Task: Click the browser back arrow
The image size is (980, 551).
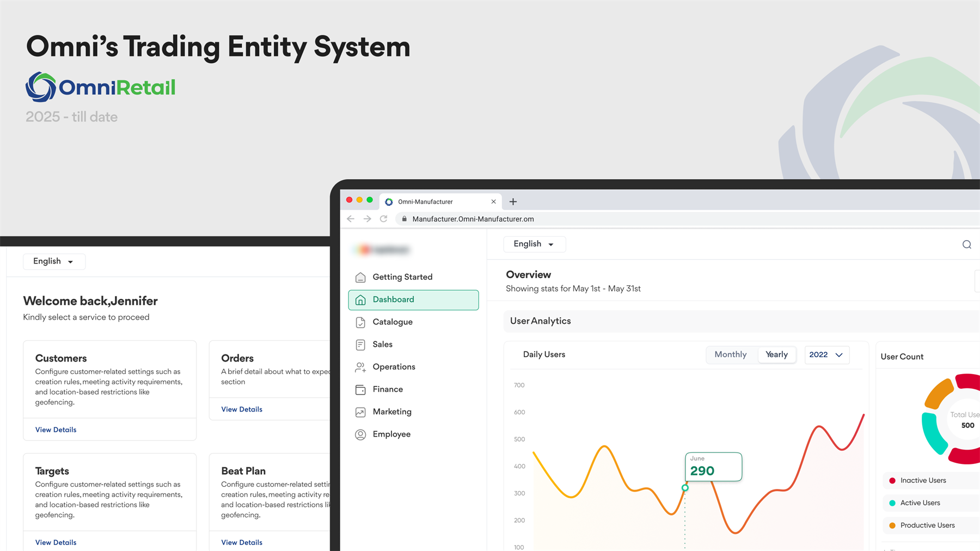Action: (351, 219)
